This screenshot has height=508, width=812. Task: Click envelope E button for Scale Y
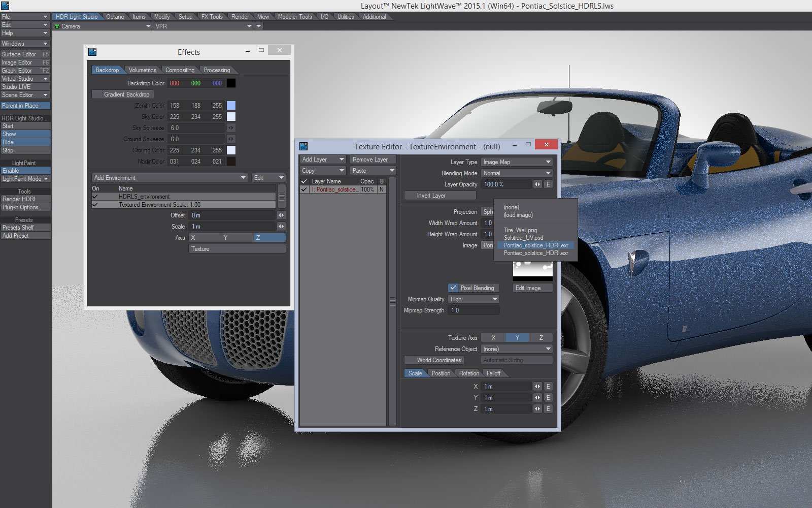pos(548,398)
